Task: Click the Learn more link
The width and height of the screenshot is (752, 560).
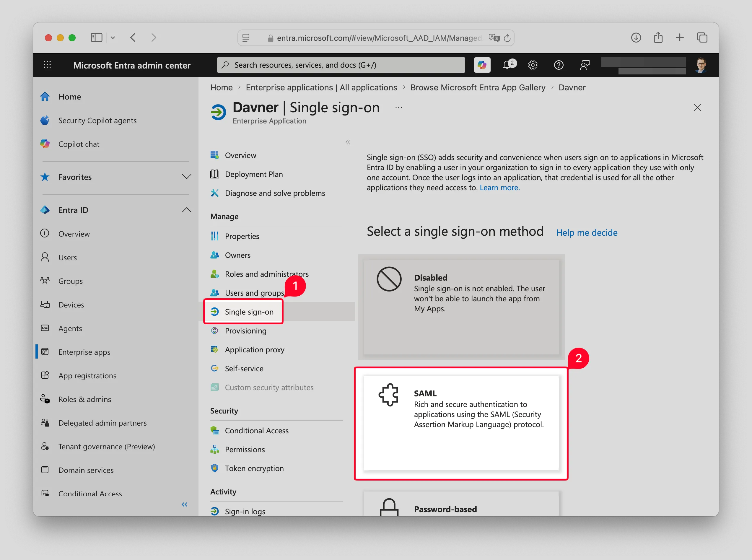Action: coord(499,188)
